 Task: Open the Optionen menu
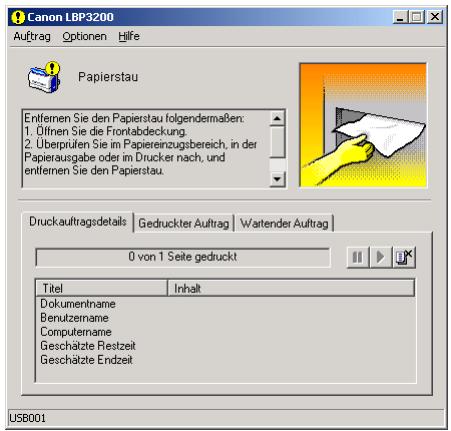[x=84, y=36]
